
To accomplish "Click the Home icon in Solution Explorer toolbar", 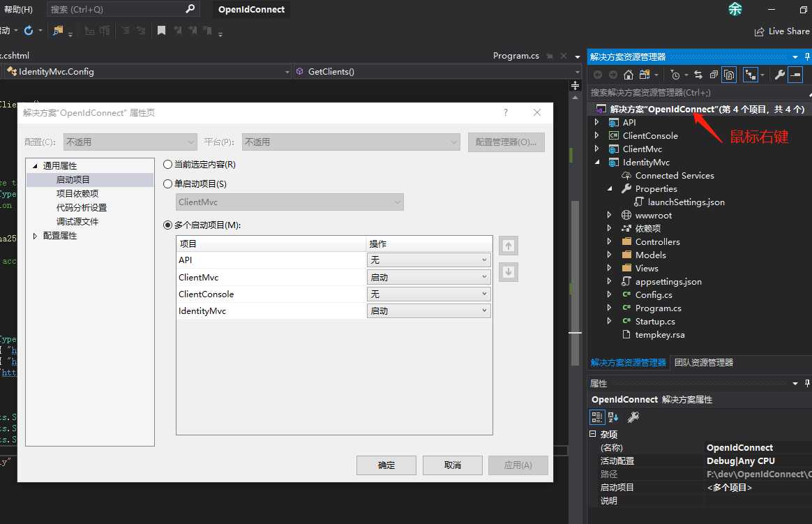I will (x=628, y=75).
